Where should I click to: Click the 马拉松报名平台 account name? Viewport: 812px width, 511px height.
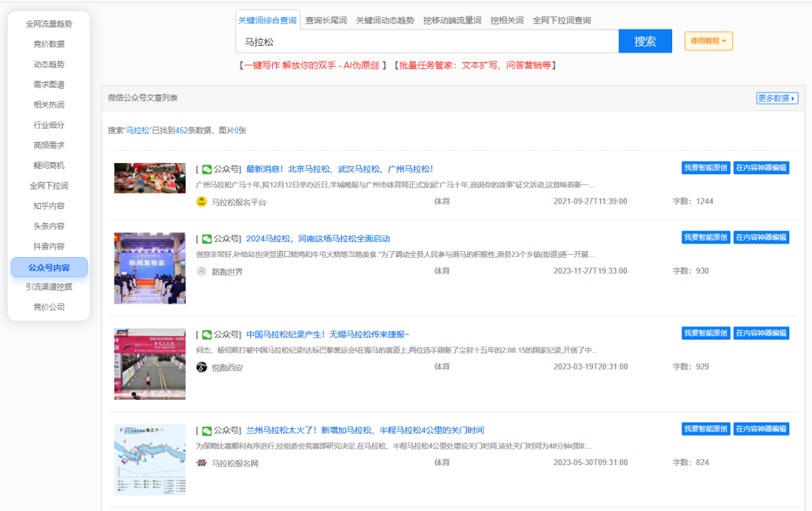[x=239, y=202]
